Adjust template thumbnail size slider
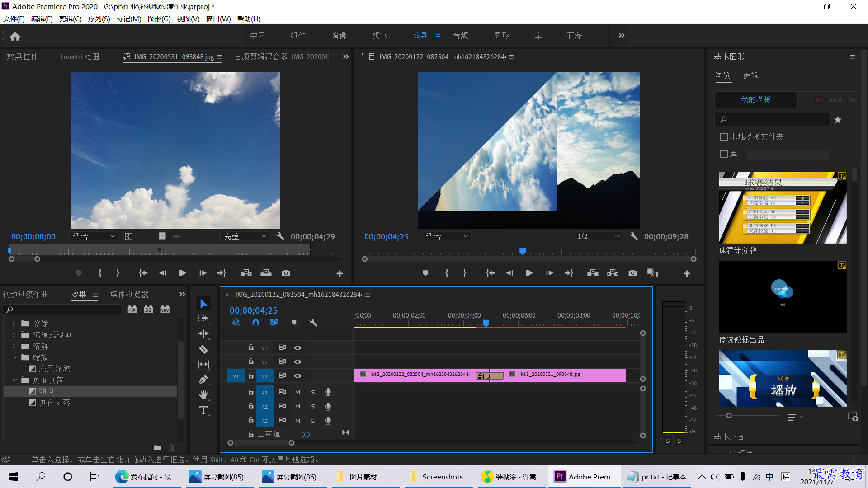Viewport: 868px width, 488px height. 729,415
